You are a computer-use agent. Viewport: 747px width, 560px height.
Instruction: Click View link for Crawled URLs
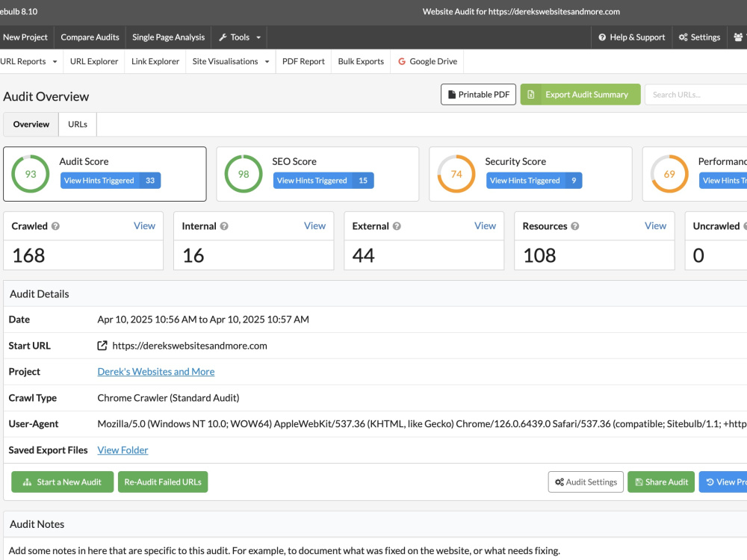[144, 225]
